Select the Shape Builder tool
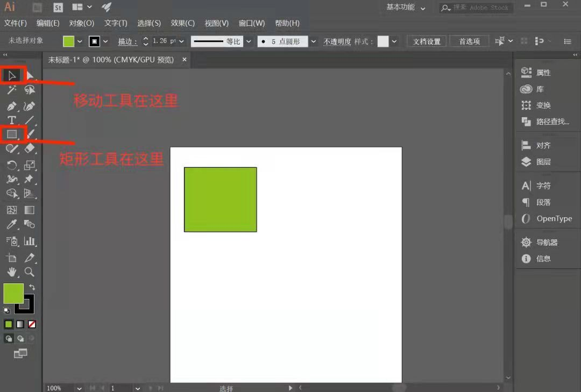The width and height of the screenshot is (581, 392). coord(12,194)
